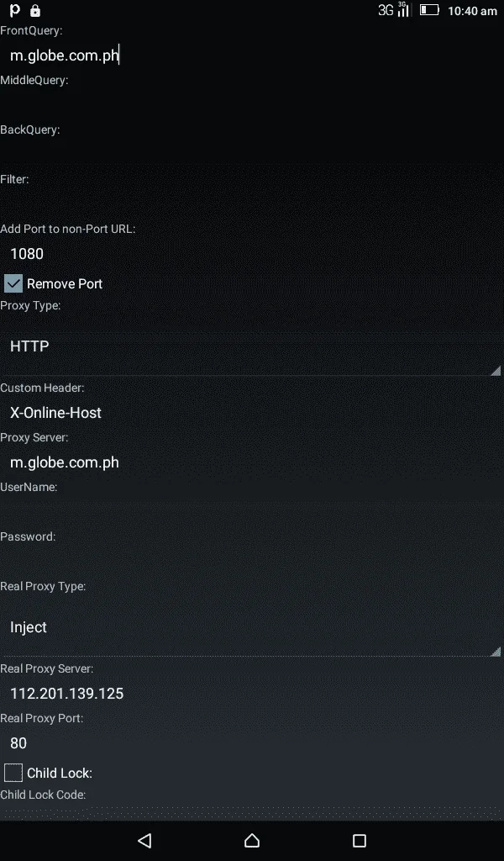This screenshot has height=861, width=504.
Task: Tap the Real Proxy Port: label
Action: coord(42,718)
